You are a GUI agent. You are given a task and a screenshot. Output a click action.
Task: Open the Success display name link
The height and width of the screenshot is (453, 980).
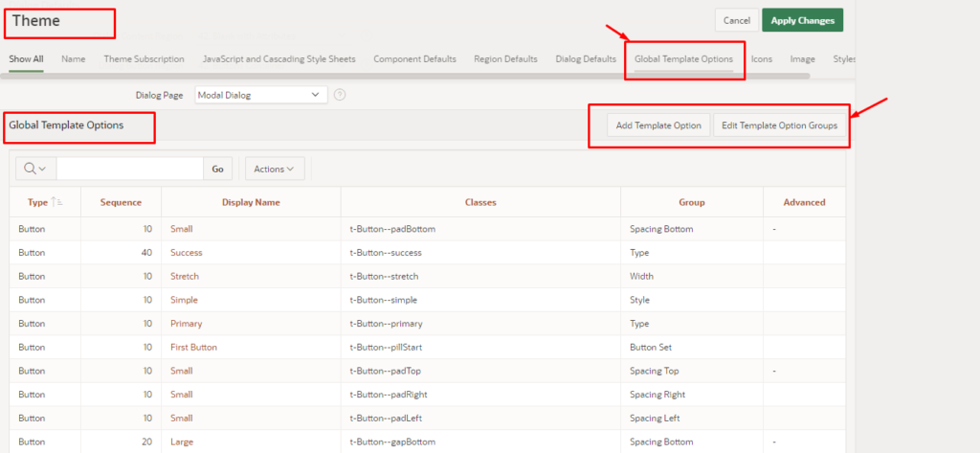point(187,253)
